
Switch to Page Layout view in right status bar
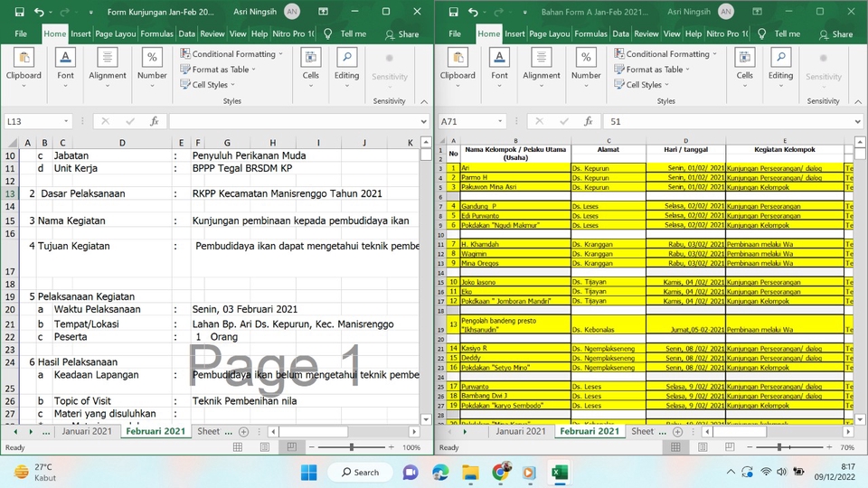coord(703,447)
